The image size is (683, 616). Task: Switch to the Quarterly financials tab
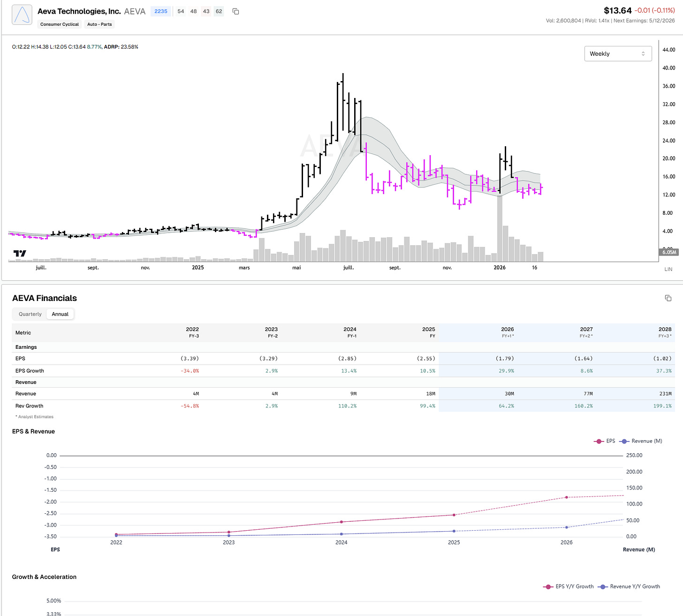(30, 314)
